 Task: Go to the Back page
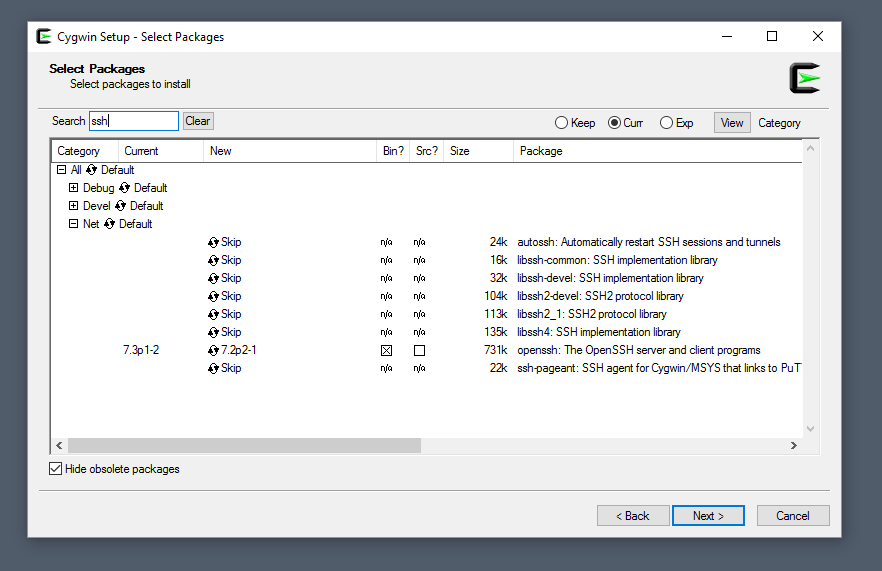click(x=633, y=516)
